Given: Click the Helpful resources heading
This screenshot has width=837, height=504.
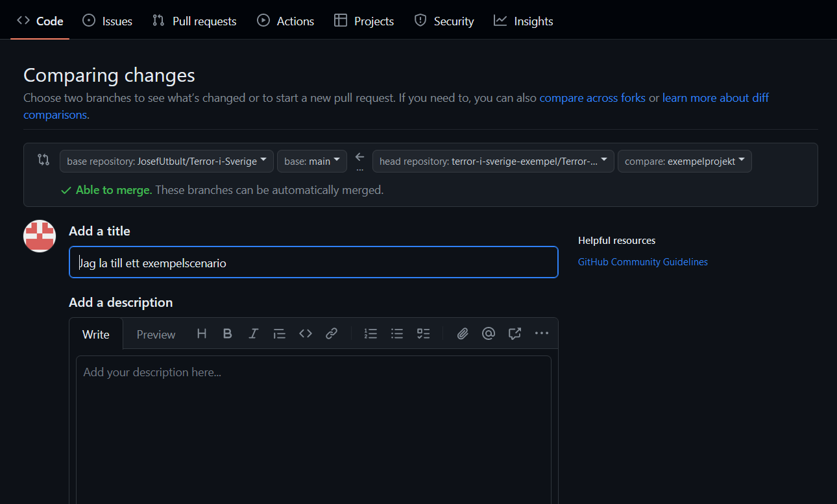Looking at the screenshot, I should pos(617,240).
